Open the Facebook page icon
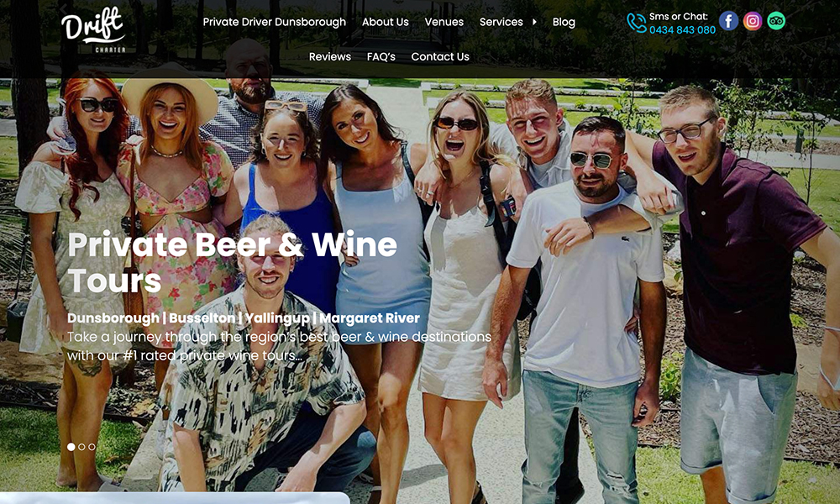 (x=728, y=21)
